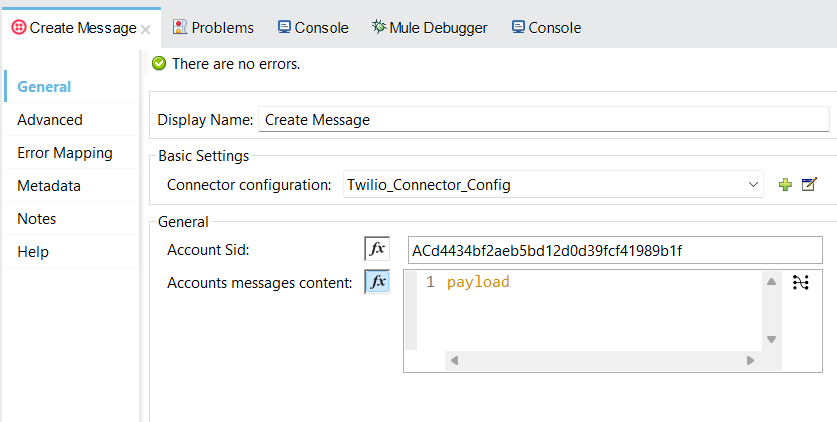Click the 'Basic Settings' group heading
The width and height of the screenshot is (837, 422).
tap(203, 156)
